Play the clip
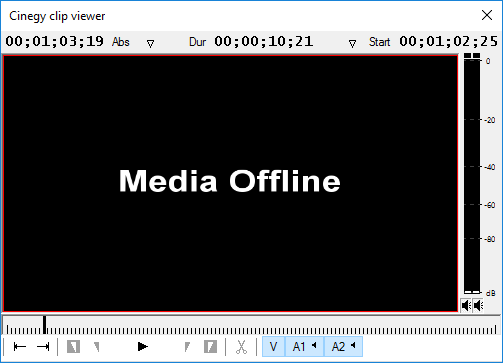Image resolution: width=503 pixels, height=363 pixels. point(143,347)
